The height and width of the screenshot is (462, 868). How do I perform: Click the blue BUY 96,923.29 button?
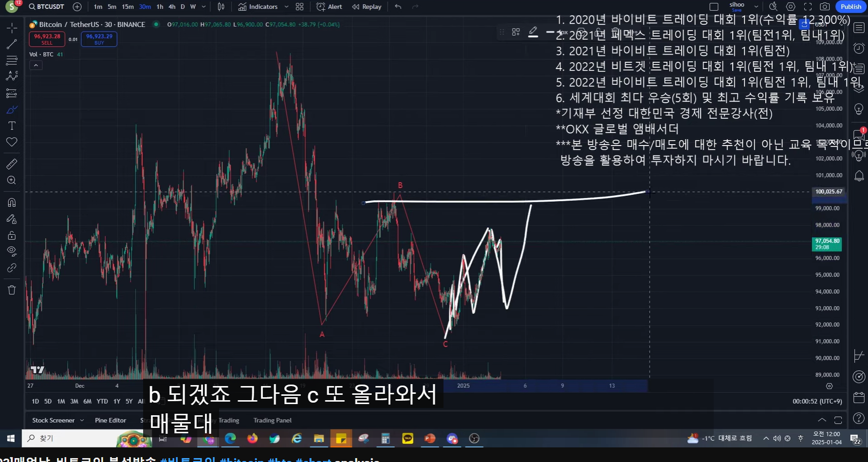click(x=99, y=39)
